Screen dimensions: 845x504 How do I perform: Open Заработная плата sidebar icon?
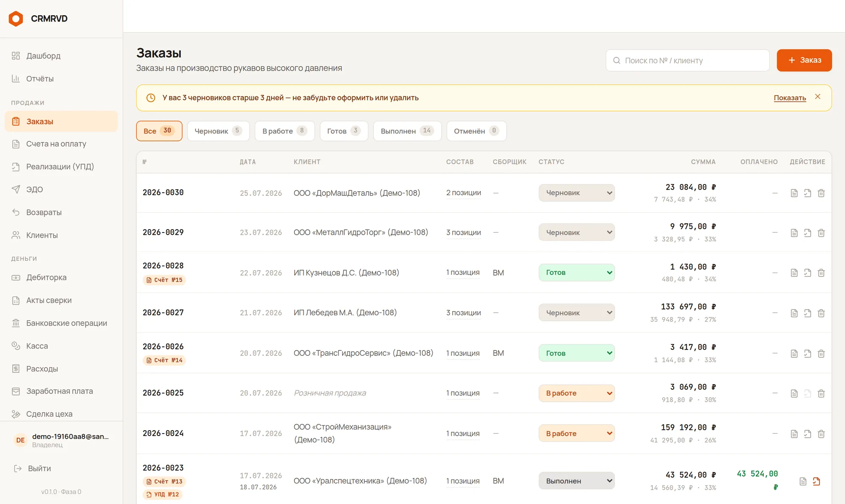tap(16, 391)
